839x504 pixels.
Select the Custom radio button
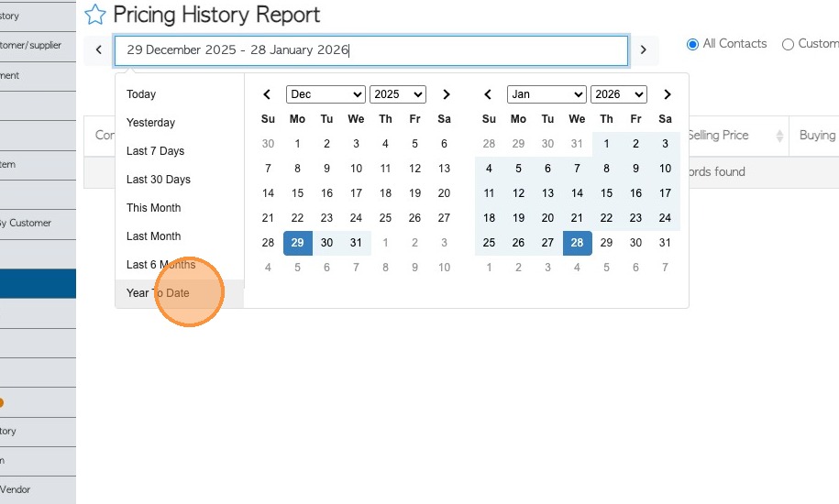(x=788, y=44)
